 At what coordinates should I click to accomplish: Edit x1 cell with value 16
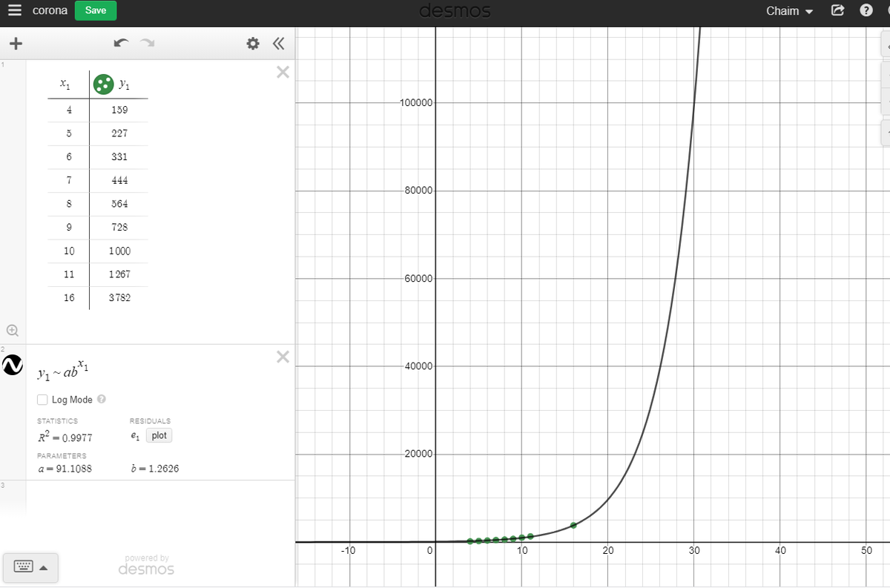[x=68, y=298]
